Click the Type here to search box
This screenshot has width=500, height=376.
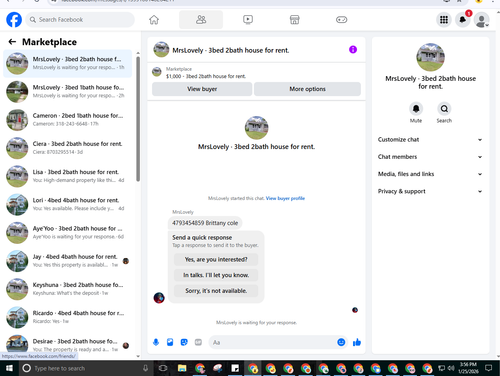tap(85, 368)
